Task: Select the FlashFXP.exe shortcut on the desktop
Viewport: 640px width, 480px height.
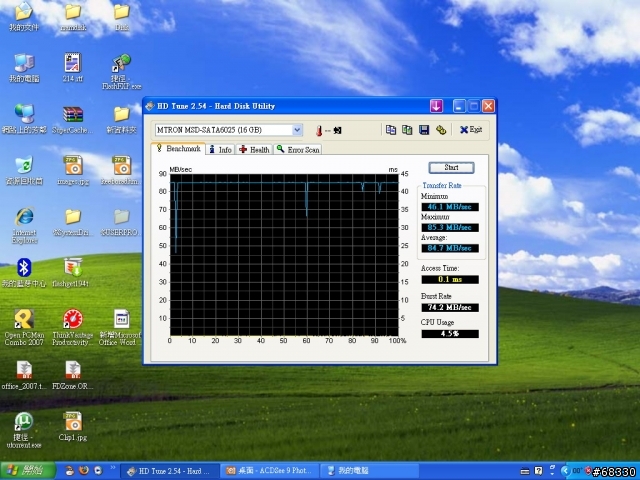Action: tap(122, 72)
